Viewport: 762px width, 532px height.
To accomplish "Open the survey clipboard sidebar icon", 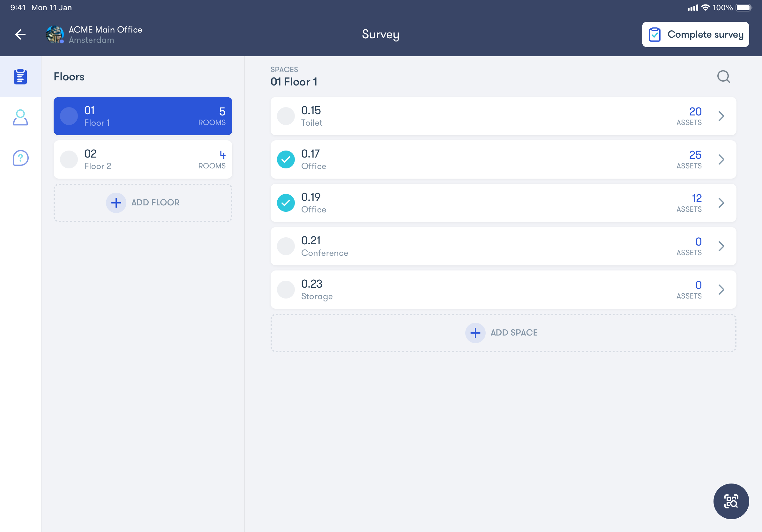I will pos(20,77).
